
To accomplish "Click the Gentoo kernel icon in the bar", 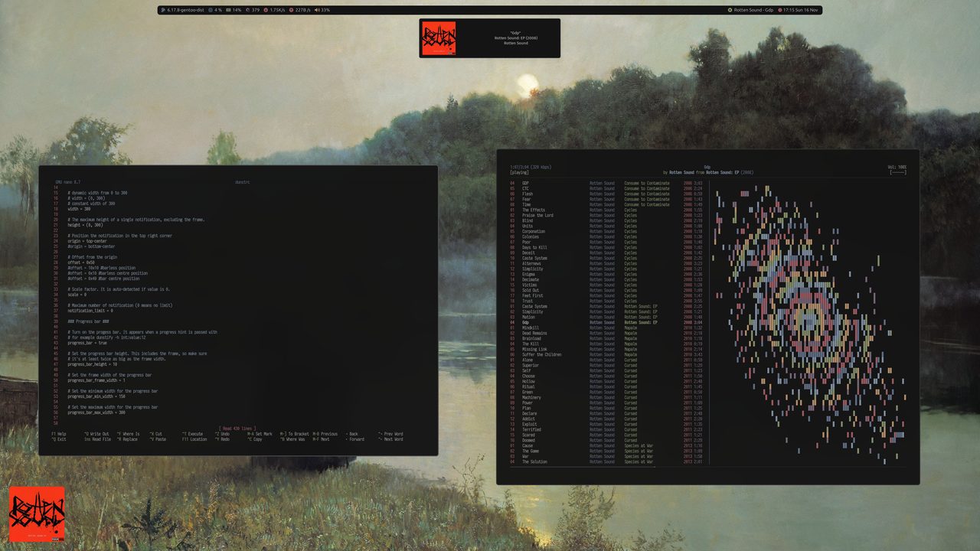I will pos(163,10).
